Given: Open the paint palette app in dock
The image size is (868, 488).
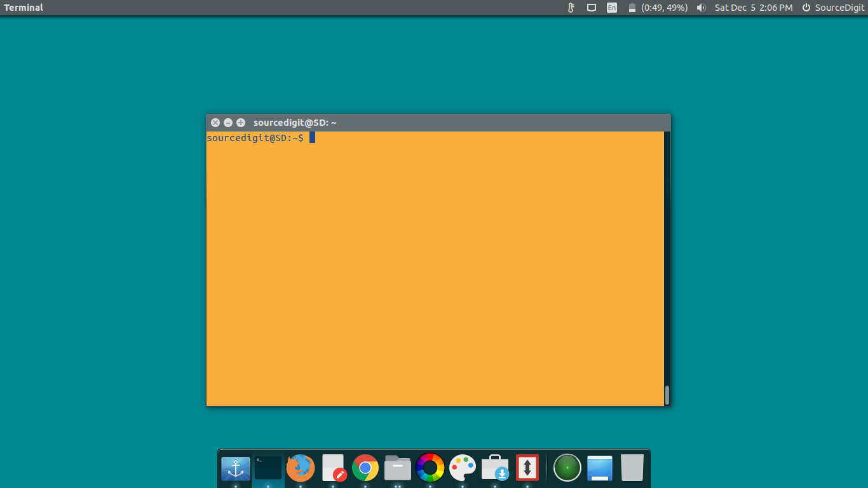Looking at the screenshot, I should tap(463, 468).
